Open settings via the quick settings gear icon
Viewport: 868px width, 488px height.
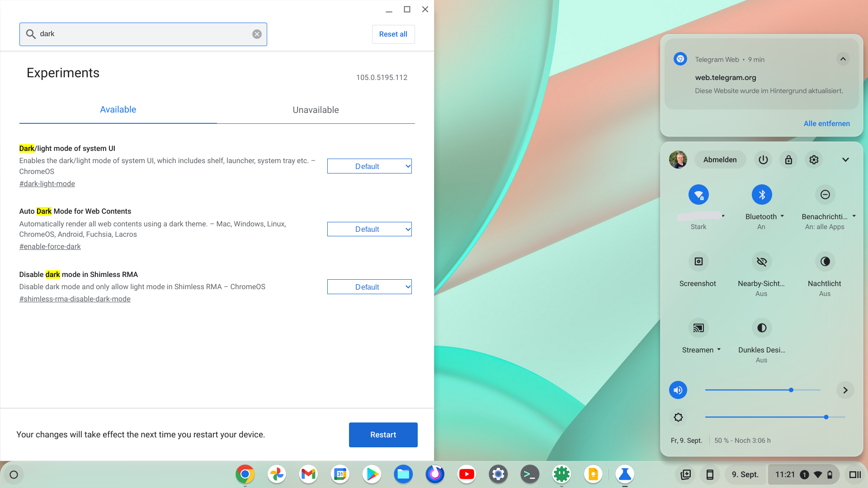[x=814, y=160]
